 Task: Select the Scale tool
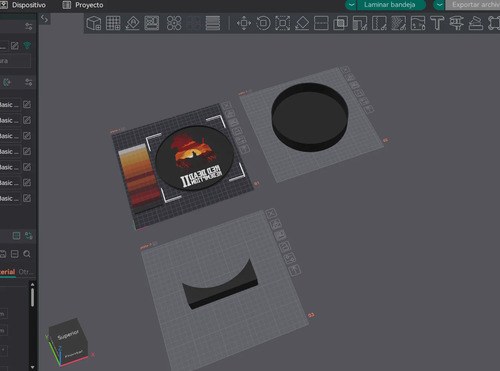point(282,23)
